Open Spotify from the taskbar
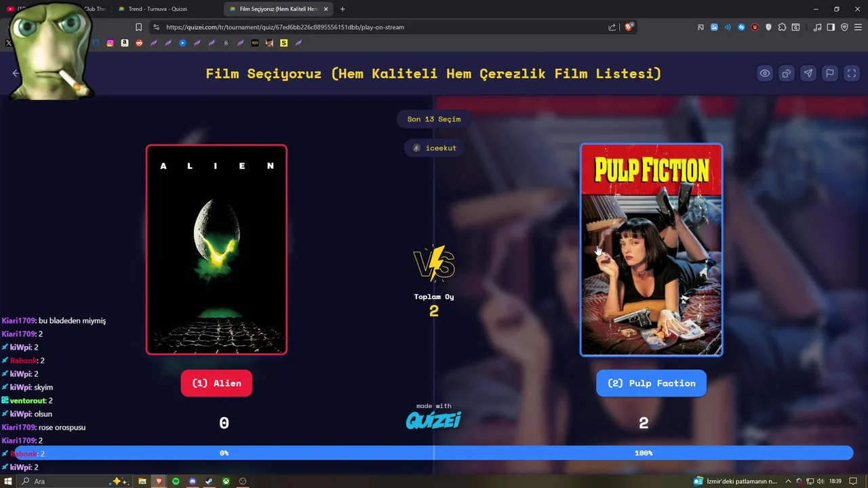The image size is (868, 488). pos(176,481)
